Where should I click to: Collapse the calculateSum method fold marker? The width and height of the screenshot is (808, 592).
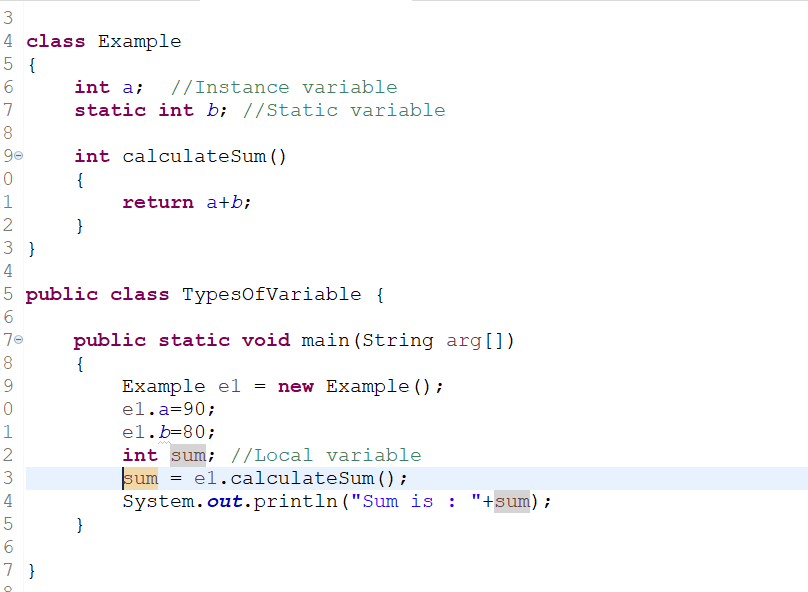(18, 156)
